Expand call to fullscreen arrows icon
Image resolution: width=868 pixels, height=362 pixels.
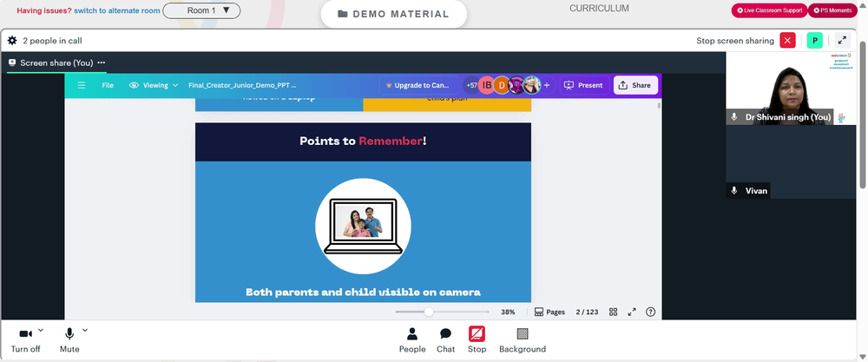tap(842, 41)
